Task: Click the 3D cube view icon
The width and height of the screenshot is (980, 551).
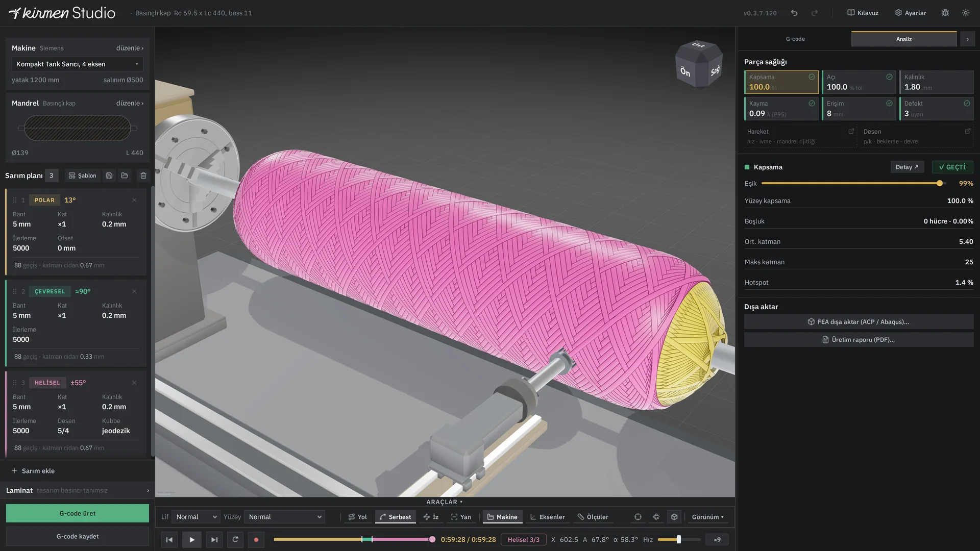Action: 674,517
